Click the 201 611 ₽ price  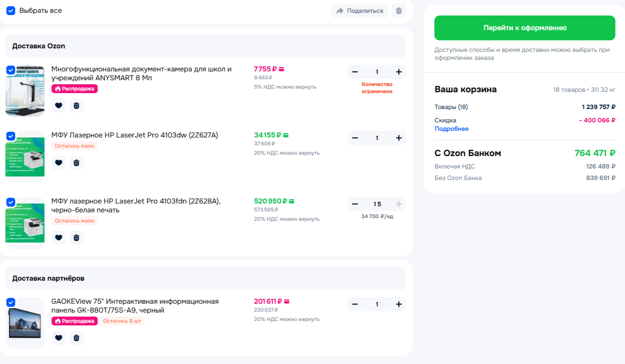click(268, 301)
